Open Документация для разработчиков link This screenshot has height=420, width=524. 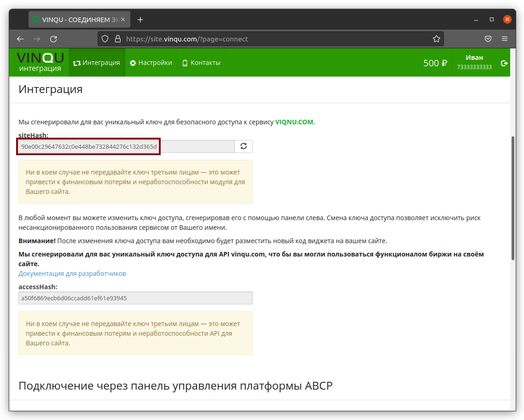pos(72,273)
